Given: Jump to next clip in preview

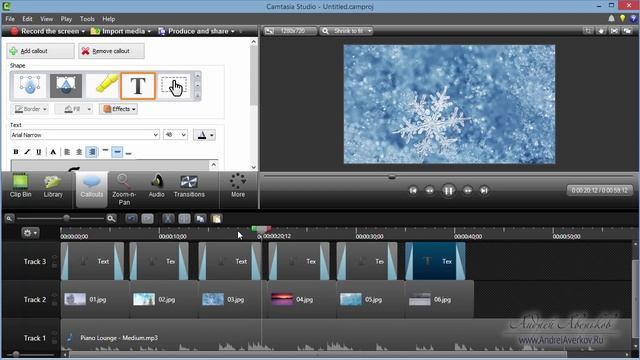Looking at the screenshot, I should click(x=484, y=190).
